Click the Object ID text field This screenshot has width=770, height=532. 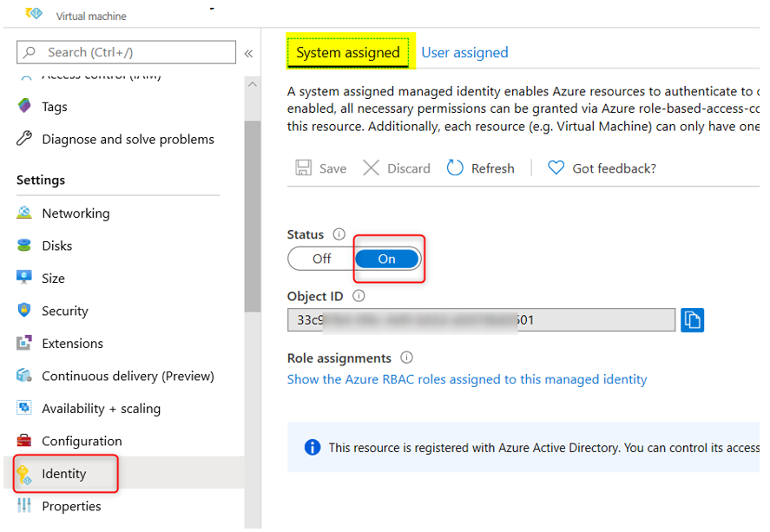pyautogui.click(x=481, y=320)
